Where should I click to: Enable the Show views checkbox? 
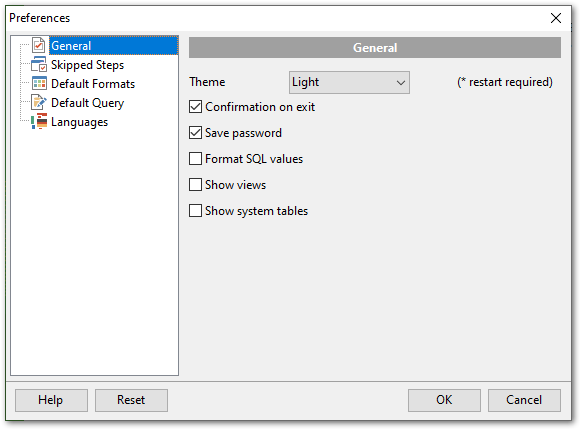click(195, 185)
